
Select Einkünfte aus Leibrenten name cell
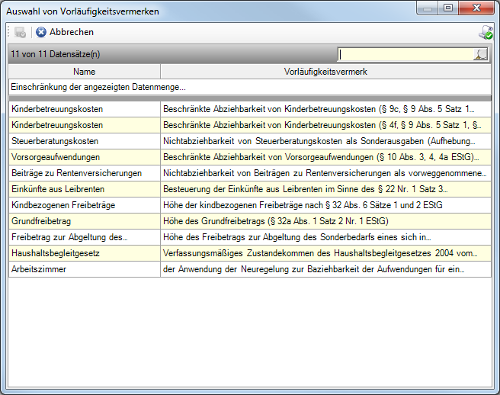[84, 189]
